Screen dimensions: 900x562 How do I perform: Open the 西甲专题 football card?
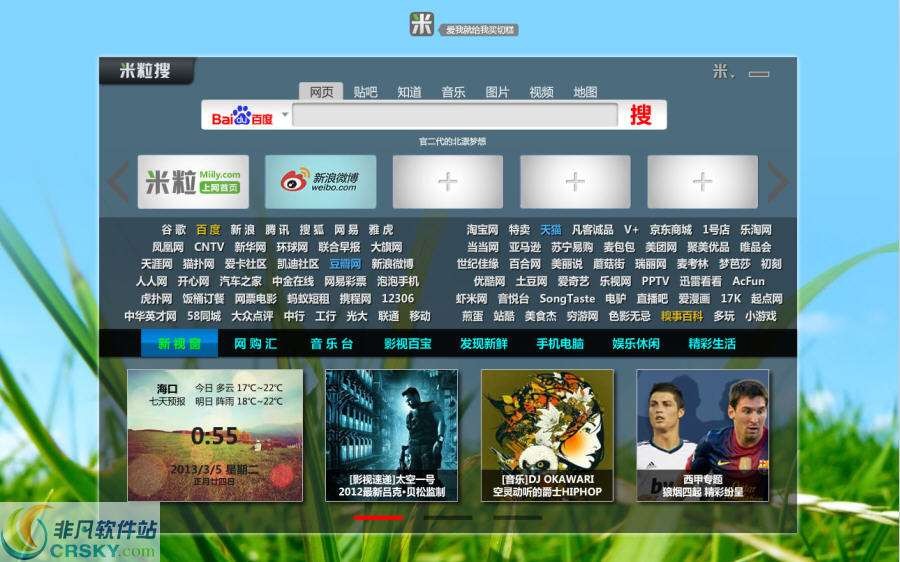tap(703, 435)
